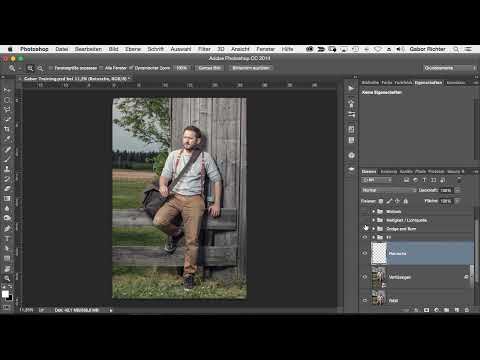Open the Apple menu
Screen dimensions: 480x360
(x=10, y=49)
